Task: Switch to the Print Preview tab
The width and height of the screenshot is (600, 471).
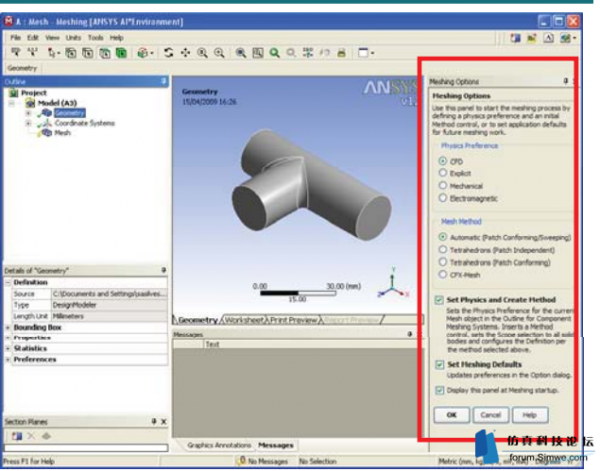Action: [x=293, y=320]
